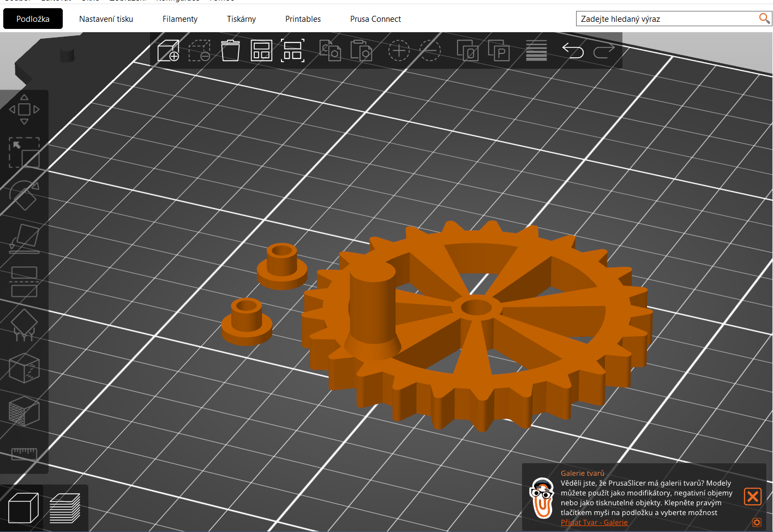Switch to the Filamenty tab
Viewport: 773px width, 532px height.
180,19
